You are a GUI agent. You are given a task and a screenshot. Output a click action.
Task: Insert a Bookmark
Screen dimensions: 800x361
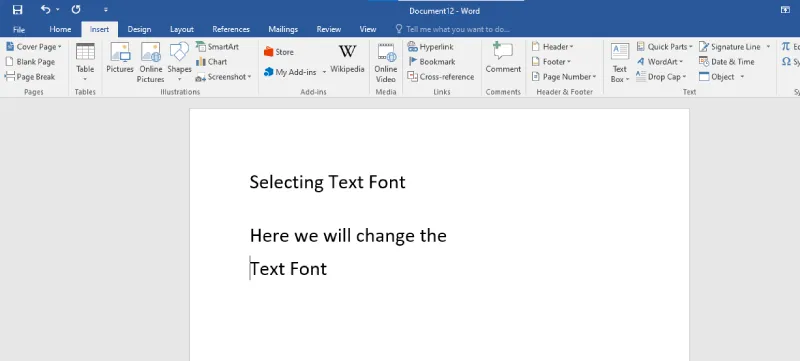point(432,62)
